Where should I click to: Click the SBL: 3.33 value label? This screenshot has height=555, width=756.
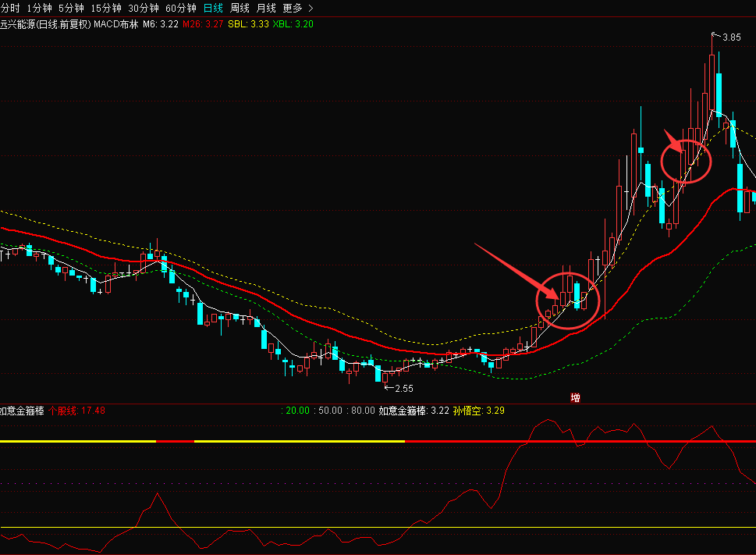[x=248, y=24]
